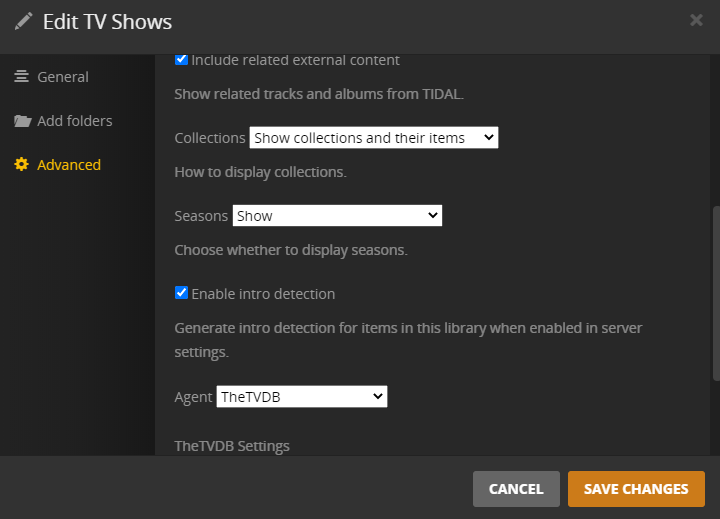Switch to the General tab
This screenshot has height=519, width=720.
click(x=62, y=77)
